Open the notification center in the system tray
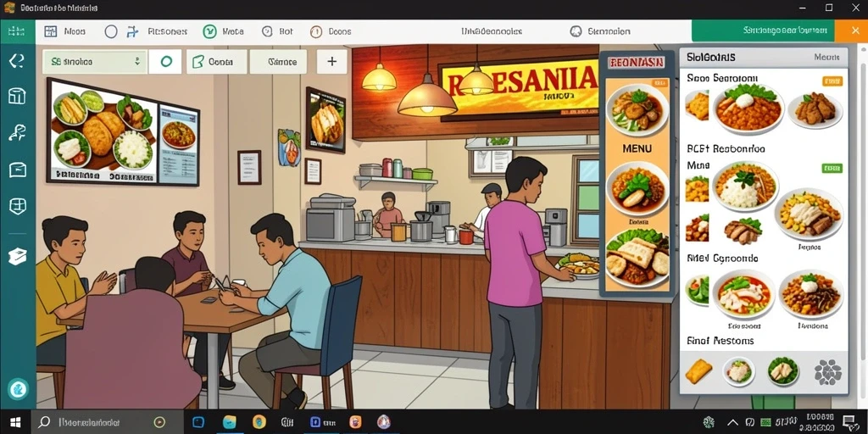Screen dimensions: 868x434 (849, 422)
